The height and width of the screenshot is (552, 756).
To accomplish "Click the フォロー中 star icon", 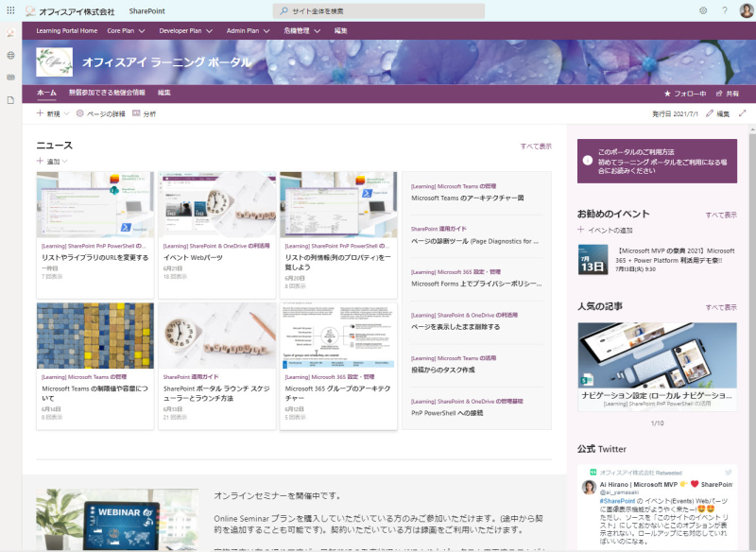I will point(667,94).
